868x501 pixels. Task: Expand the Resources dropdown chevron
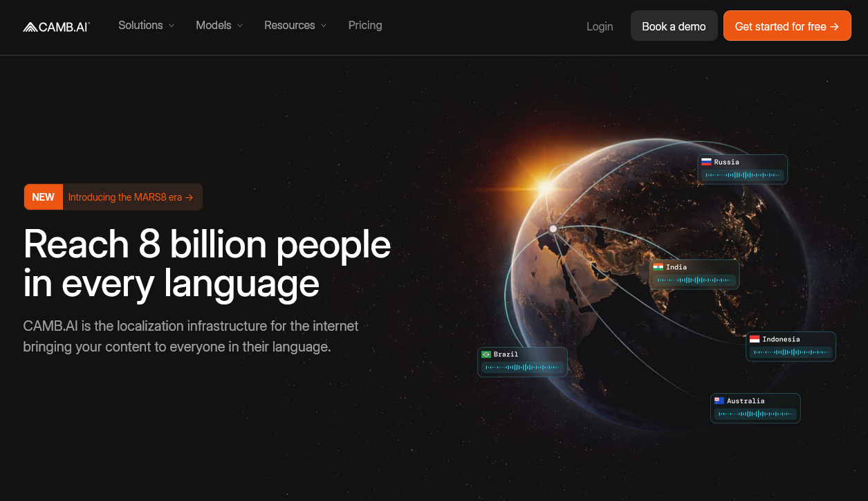tap(324, 26)
